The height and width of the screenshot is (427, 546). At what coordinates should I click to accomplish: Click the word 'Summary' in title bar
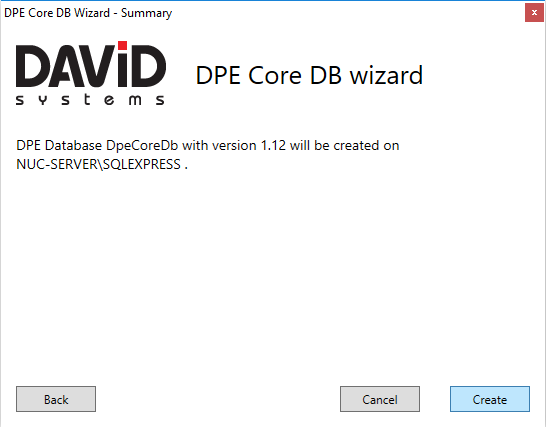coord(147,13)
